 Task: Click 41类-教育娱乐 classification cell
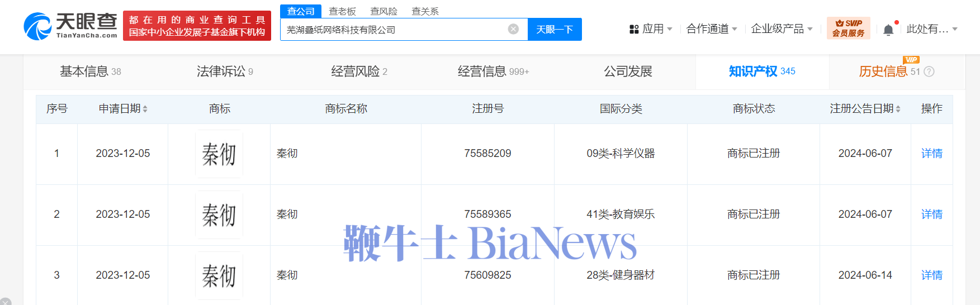(x=621, y=214)
